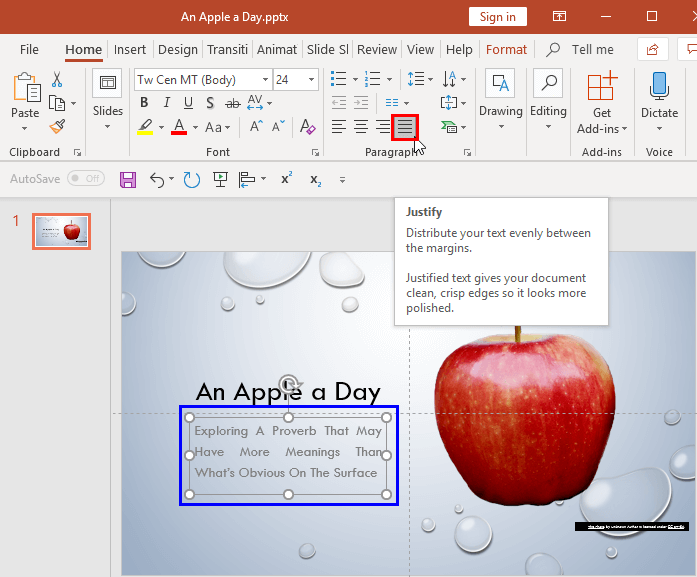This screenshot has height=577, width=697.
Task: Select the Format Painter brush icon
Action: 57,127
